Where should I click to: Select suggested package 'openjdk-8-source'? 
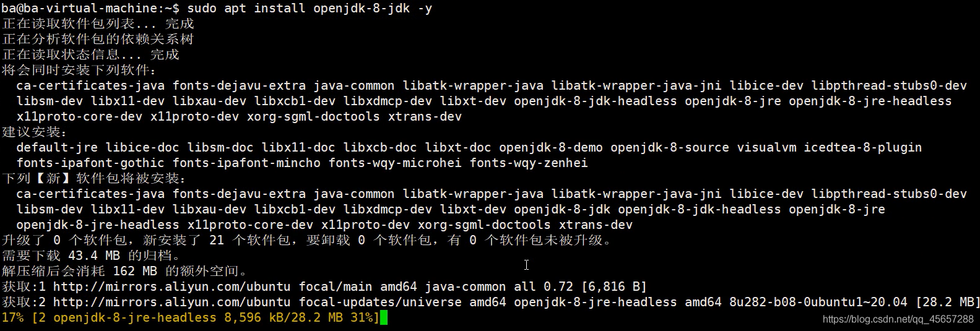pyautogui.click(x=670, y=147)
